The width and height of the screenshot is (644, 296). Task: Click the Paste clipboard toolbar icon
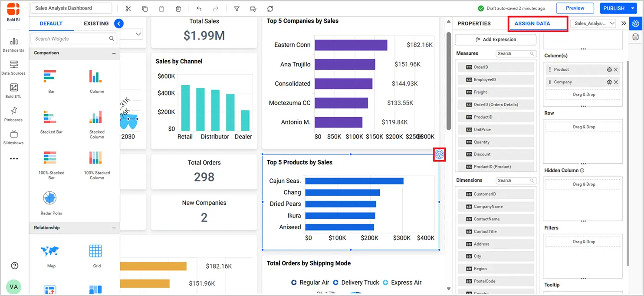[x=161, y=9]
